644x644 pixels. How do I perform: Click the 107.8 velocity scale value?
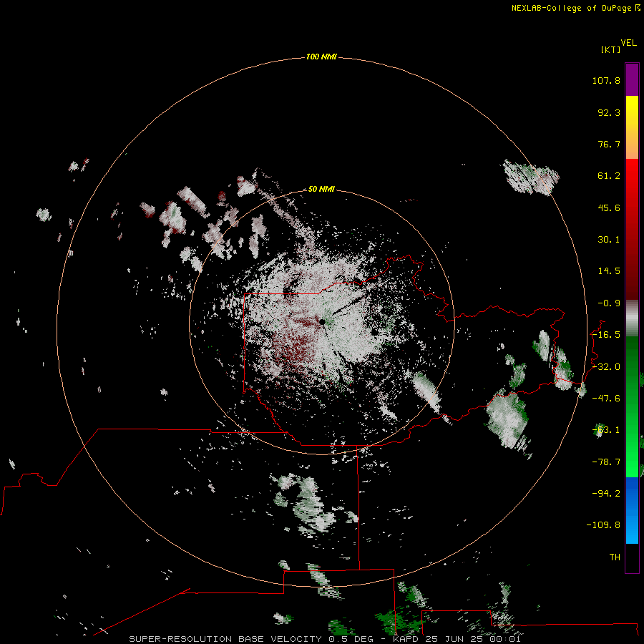pos(606,80)
